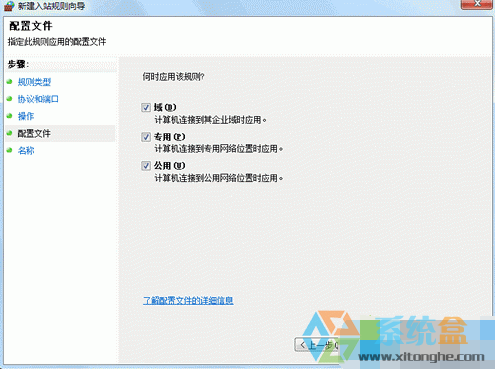
Task: Click text 计算机连接到其企业域时应用
Action: [210, 120]
